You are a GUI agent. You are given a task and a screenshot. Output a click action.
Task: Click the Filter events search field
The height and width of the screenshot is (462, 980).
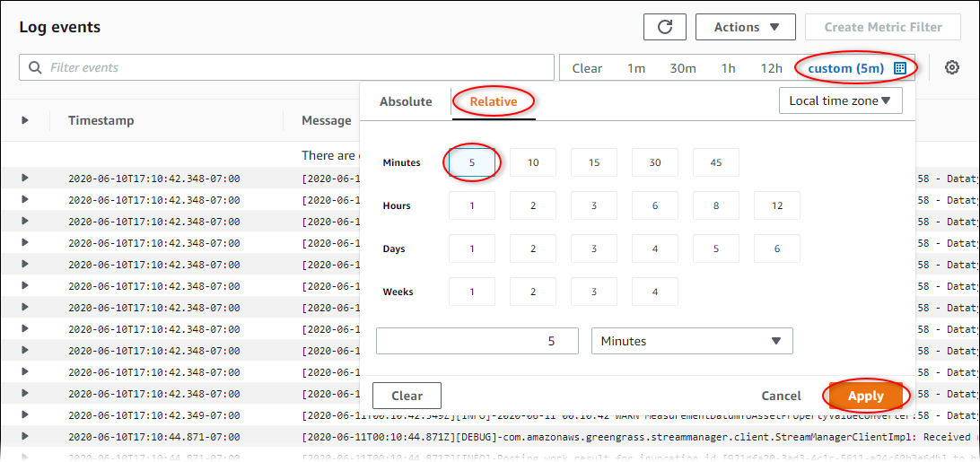pos(296,67)
